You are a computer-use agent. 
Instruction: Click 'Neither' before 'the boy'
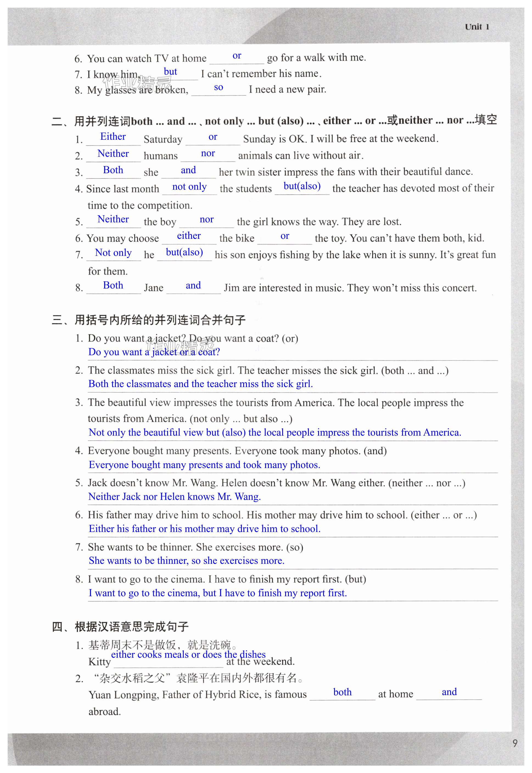113,219
